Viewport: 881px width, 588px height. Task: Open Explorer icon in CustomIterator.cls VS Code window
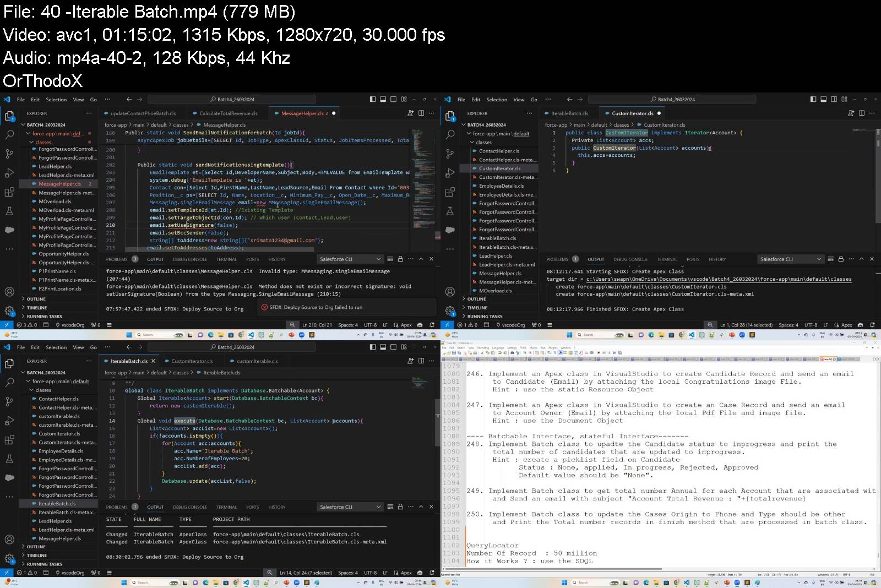coord(450,116)
